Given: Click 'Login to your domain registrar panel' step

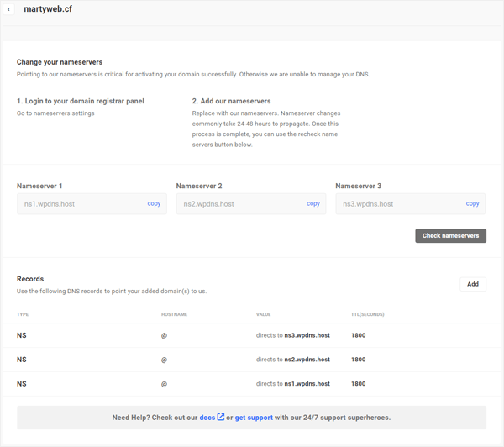Looking at the screenshot, I should click(81, 101).
